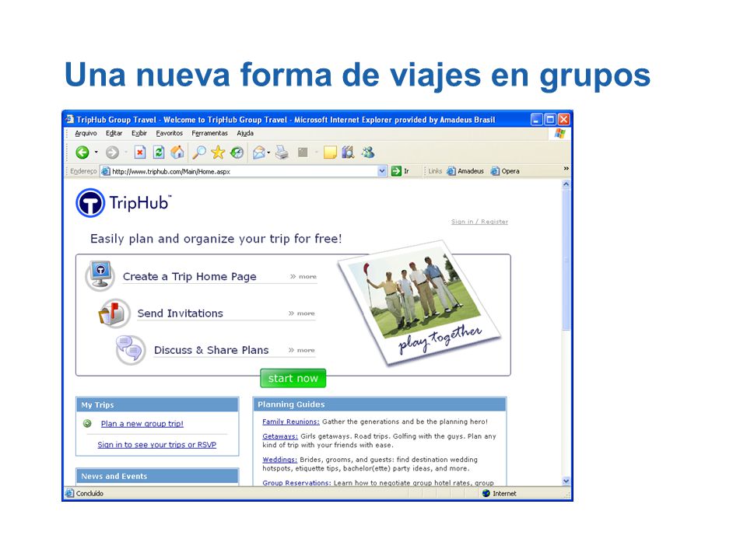Click more next to Send Invitations
This screenshot has height=560, width=747.
coord(302,313)
